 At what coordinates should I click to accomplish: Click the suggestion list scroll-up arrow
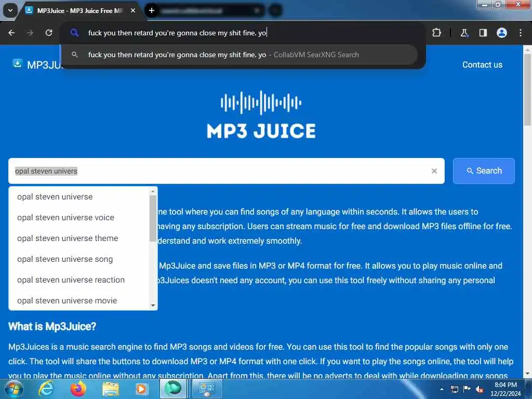pos(153,191)
